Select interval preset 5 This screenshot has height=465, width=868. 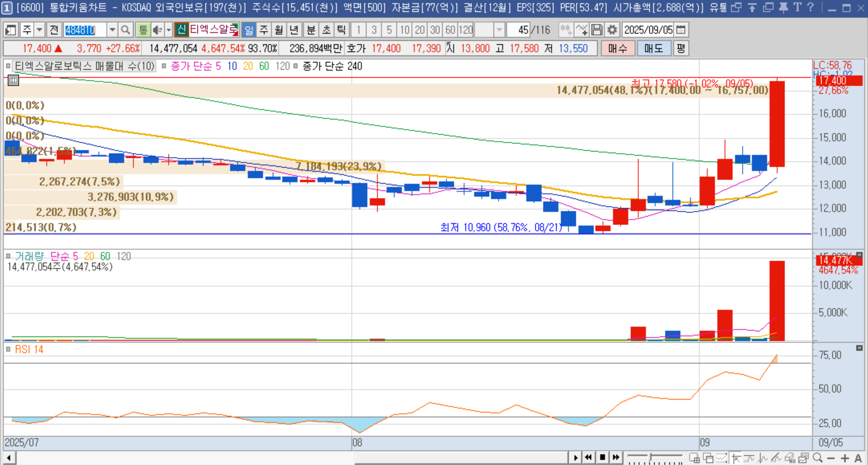389,30
